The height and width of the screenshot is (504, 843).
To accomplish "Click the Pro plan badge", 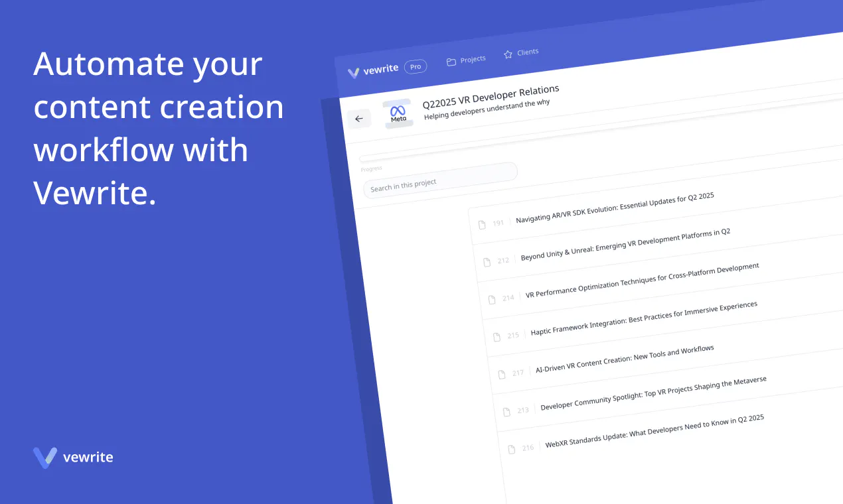I will (x=416, y=66).
